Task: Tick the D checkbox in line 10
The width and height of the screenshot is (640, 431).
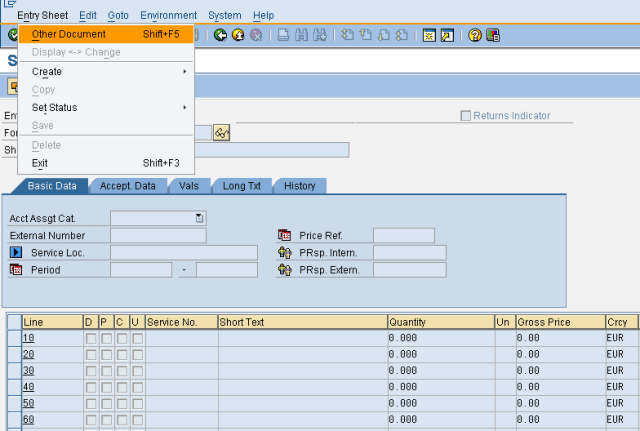Action: [90, 339]
